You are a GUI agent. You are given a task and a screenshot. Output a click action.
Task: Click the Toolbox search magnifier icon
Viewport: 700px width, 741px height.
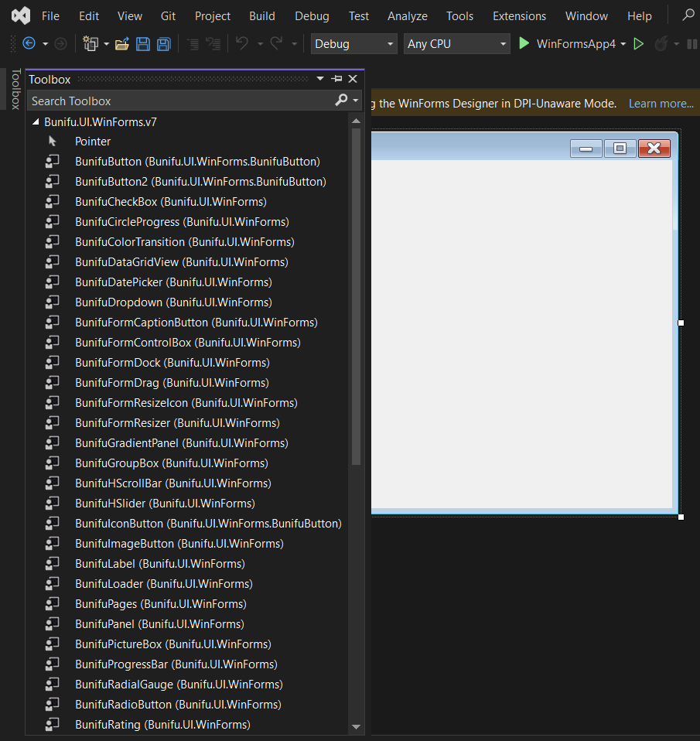point(341,100)
